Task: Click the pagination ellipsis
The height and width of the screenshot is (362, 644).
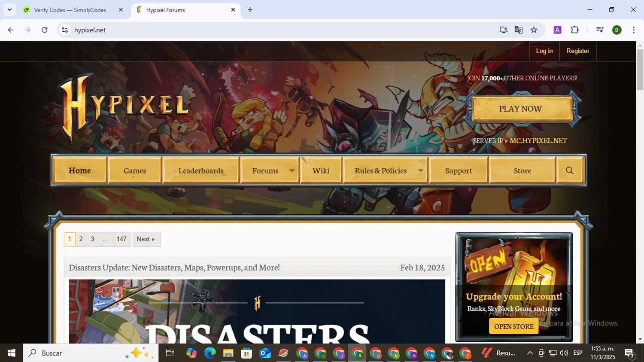Action: [x=105, y=239]
